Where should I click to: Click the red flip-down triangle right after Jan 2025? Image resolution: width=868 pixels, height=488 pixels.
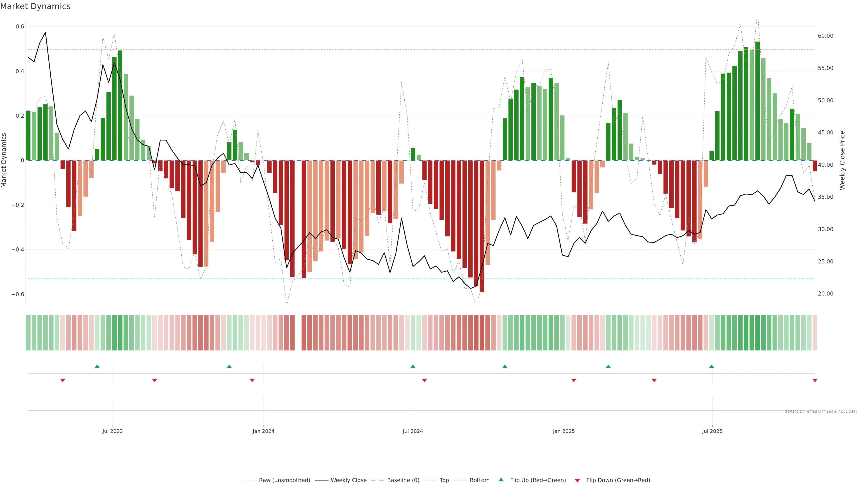574,380
